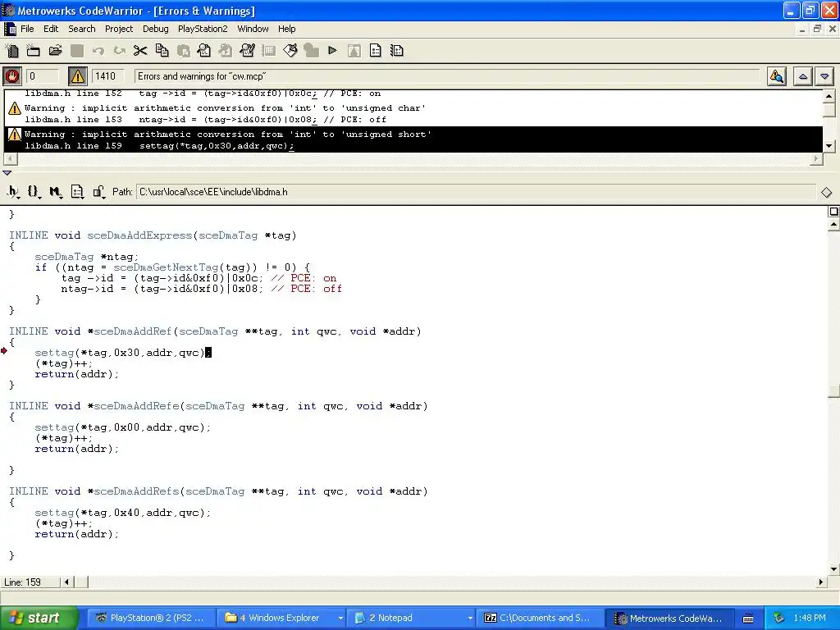Image resolution: width=840 pixels, height=630 pixels.
Task: Click the greyed Redo arrow icon
Action: tap(120, 51)
